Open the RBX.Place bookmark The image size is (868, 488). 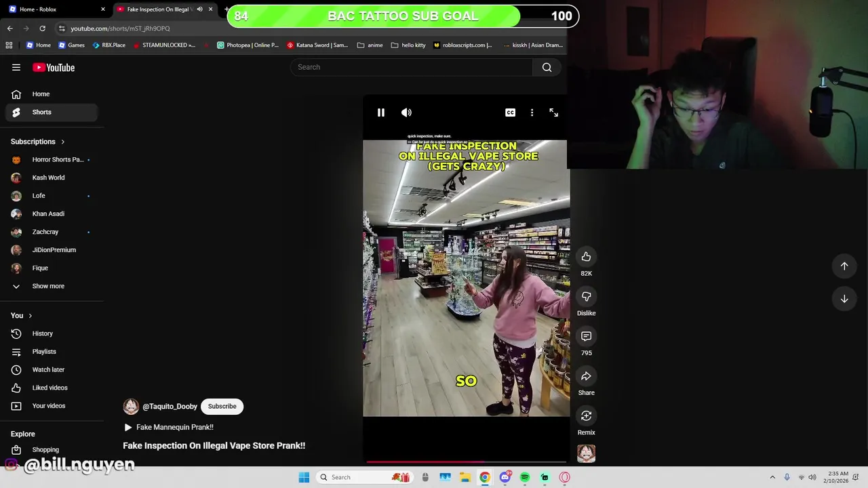[108, 45]
